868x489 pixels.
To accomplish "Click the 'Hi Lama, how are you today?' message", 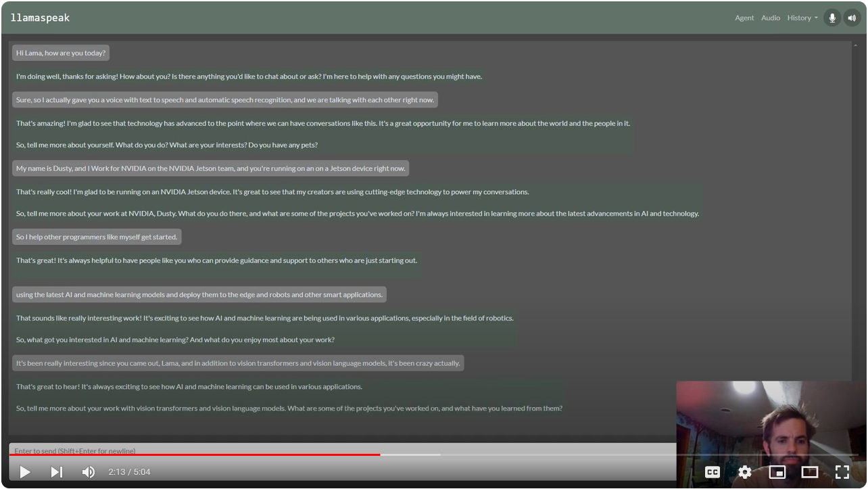I will pyautogui.click(x=61, y=53).
